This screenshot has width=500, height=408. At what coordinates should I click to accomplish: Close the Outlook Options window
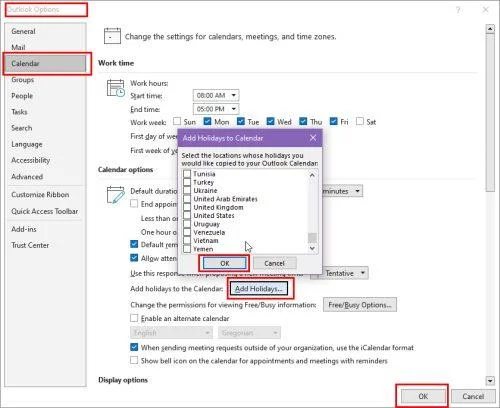click(486, 10)
